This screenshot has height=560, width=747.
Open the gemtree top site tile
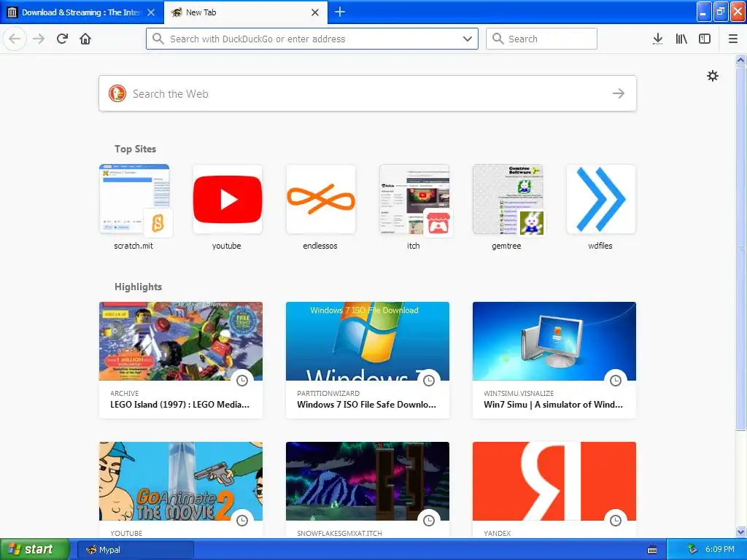click(x=508, y=199)
